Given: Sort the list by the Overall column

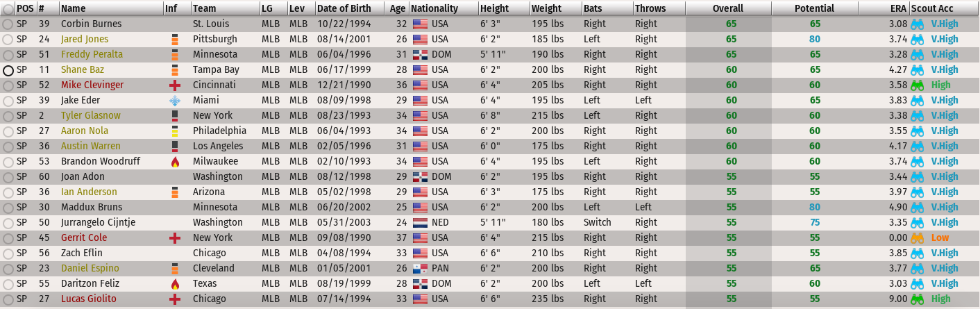Looking at the screenshot, I should click(x=727, y=8).
